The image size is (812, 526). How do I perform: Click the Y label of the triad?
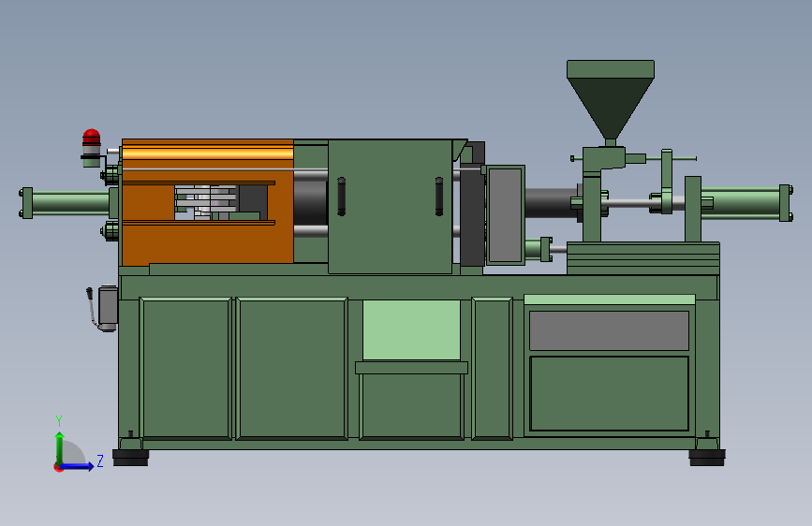click(59, 421)
